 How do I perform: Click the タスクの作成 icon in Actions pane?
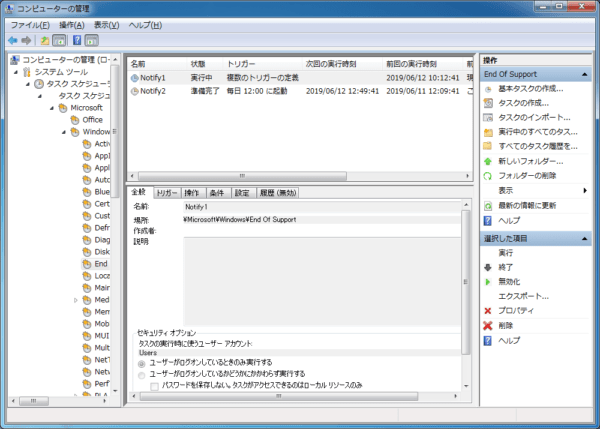tap(488, 103)
